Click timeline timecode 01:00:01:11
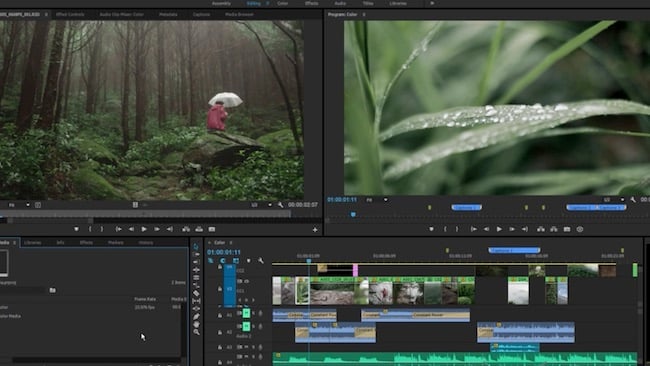 224,252
